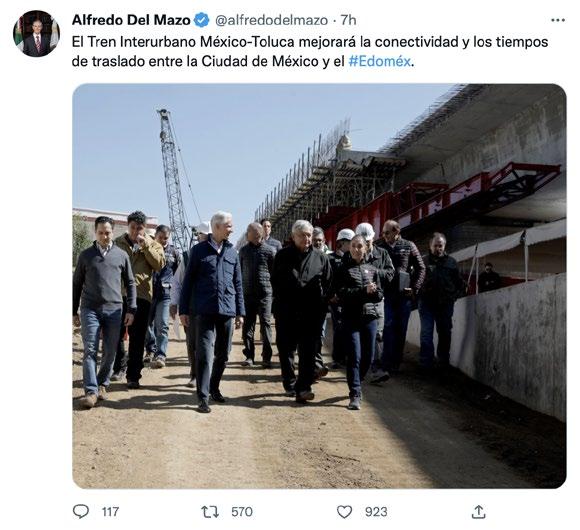View the 570 retweets count
Screen dimensions: 580x530
[x=242, y=512]
